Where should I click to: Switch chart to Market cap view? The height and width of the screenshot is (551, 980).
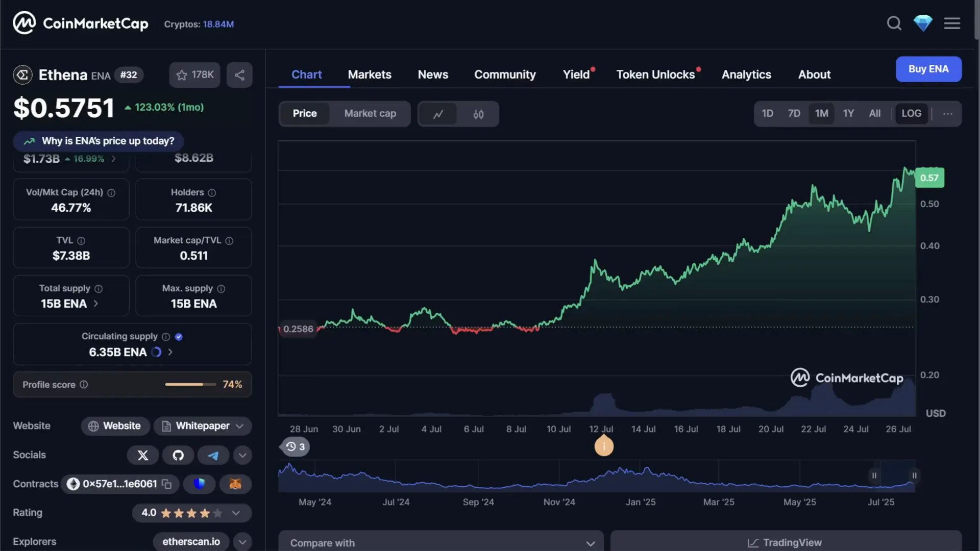370,113
